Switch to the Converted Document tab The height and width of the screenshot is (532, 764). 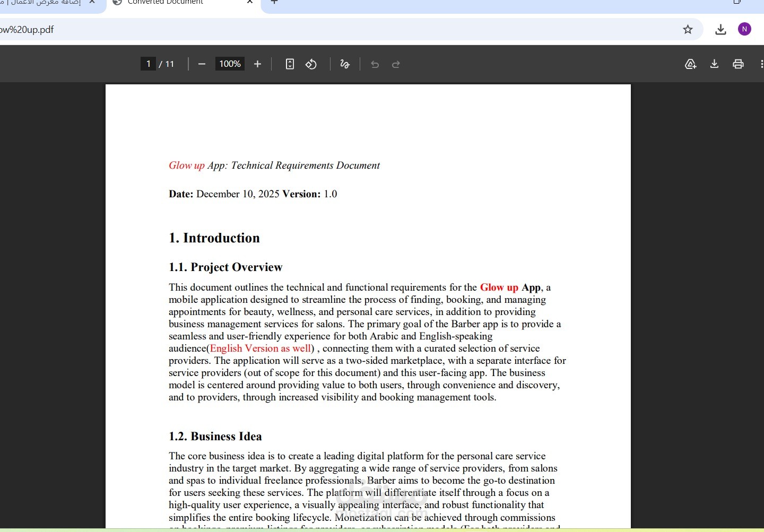[183, 3]
